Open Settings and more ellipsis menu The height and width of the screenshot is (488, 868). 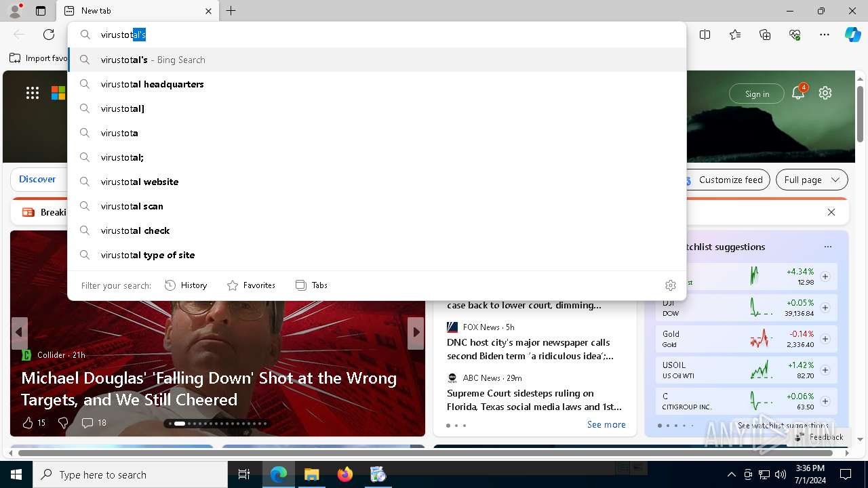825,35
